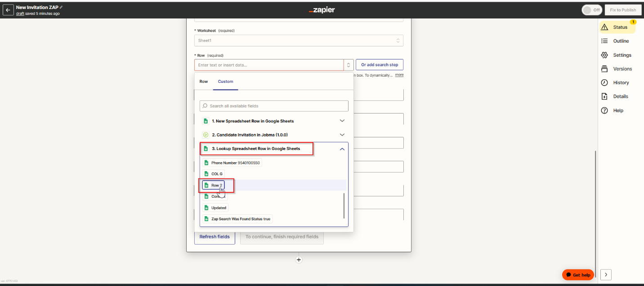Open the Status panel
The width and height of the screenshot is (644, 286).
617,27
